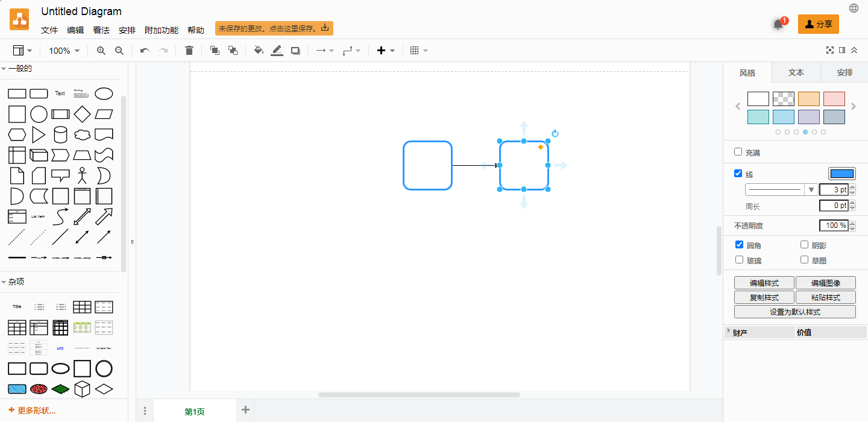Click the language globe icon
The image size is (868, 422).
pos(854,8)
